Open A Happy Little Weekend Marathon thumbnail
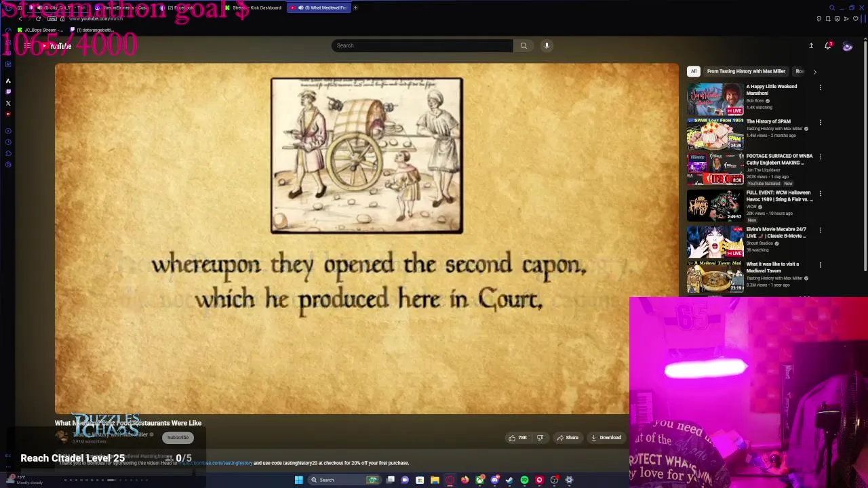This screenshot has width=868, height=488. coord(715,99)
